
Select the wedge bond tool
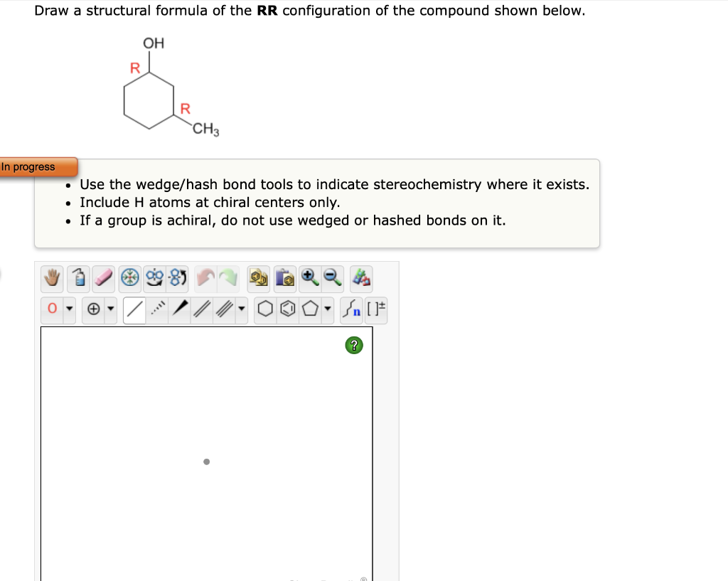[x=181, y=309]
